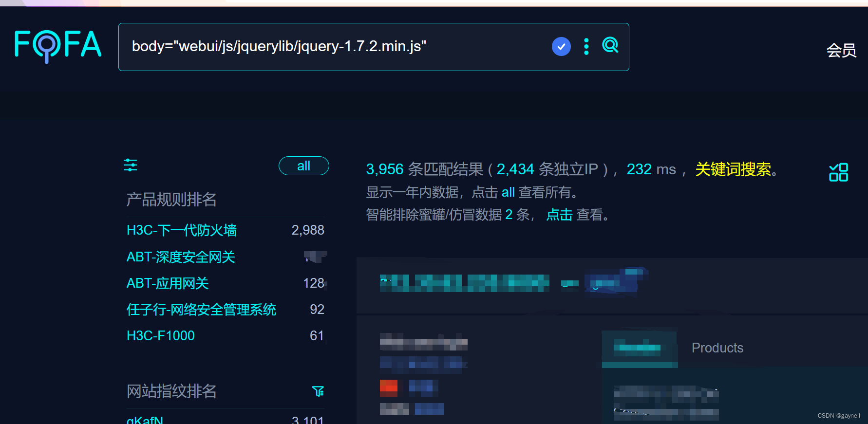This screenshot has height=424, width=868.
Task: Toggle the 'all' pill button in sidebar
Action: tap(303, 166)
